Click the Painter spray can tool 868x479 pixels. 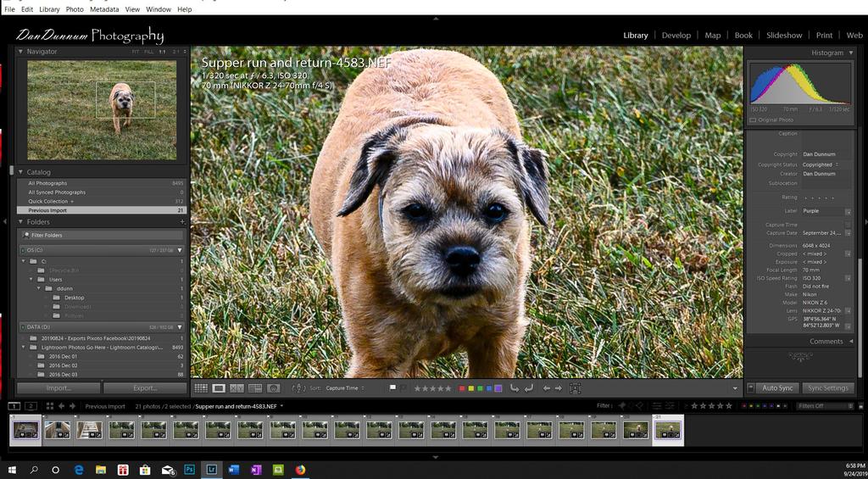(298, 388)
